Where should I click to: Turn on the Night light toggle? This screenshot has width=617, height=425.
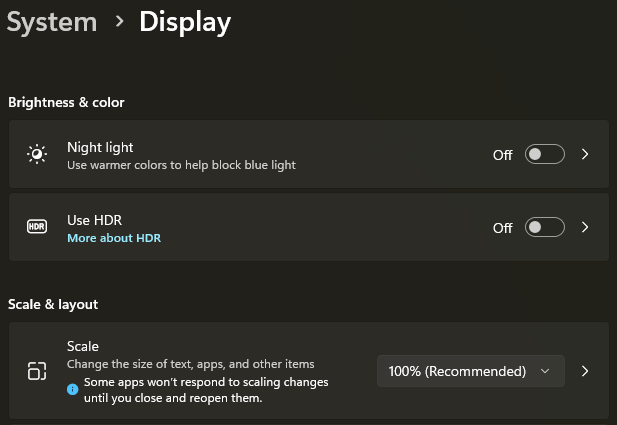[545, 154]
